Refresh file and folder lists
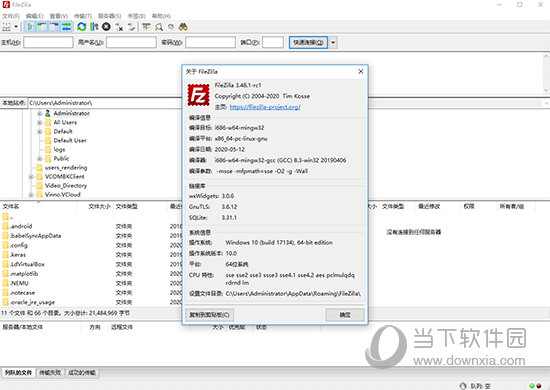The height and width of the screenshot is (390, 550). [82, 27]
